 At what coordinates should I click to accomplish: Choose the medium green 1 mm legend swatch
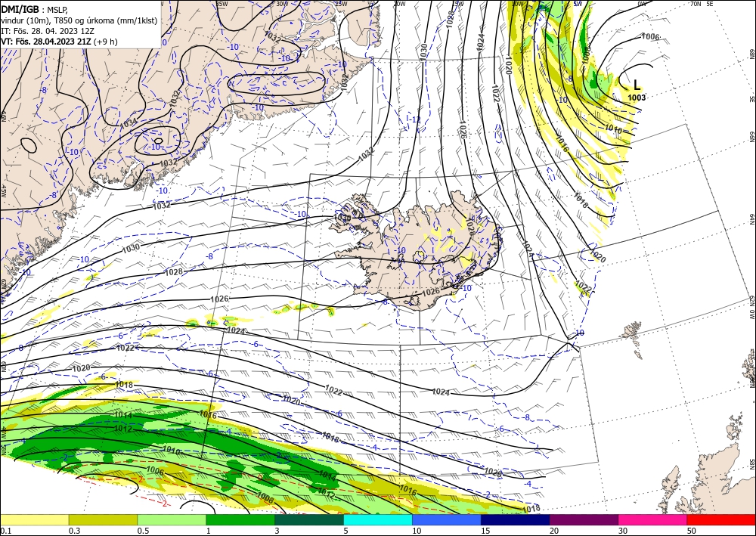tap(240, 519)
